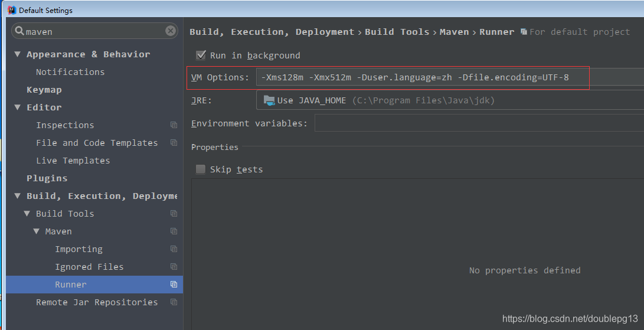Click the JAVA_HOME folder icon in JRE field

click(x=269, y=100)
